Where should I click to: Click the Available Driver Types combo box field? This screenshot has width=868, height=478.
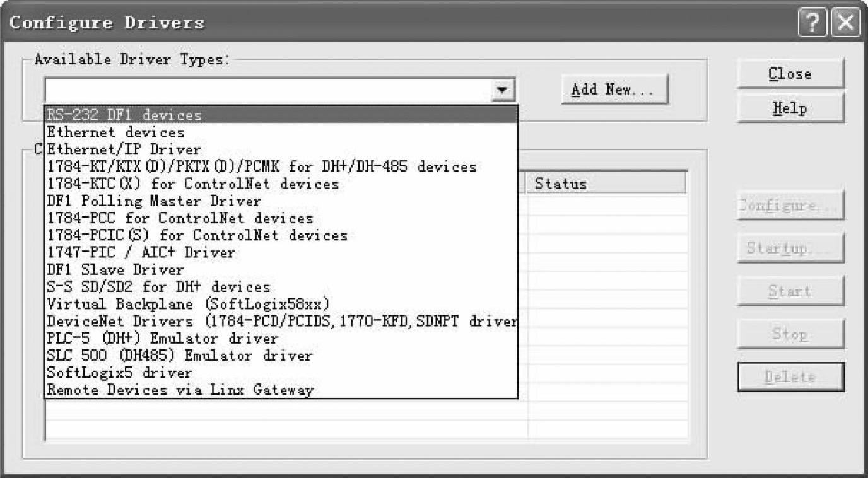point(280,90)
